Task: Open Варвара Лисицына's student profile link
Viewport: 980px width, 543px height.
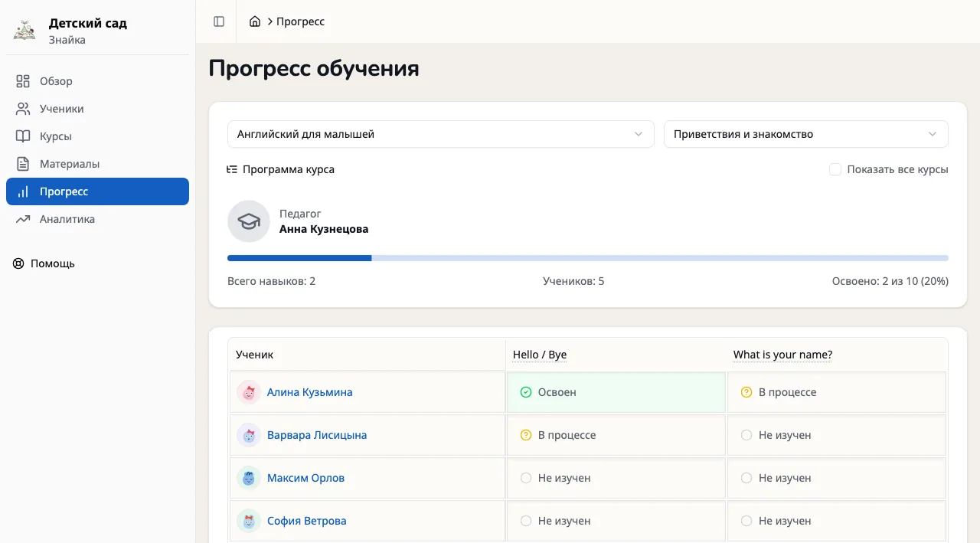Action: (x=317, y=435)
